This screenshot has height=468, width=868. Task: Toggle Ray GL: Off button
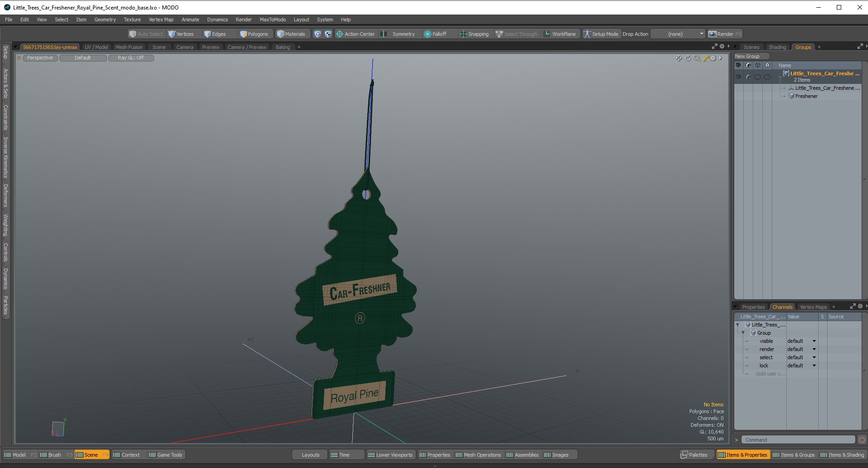[131, 58]
